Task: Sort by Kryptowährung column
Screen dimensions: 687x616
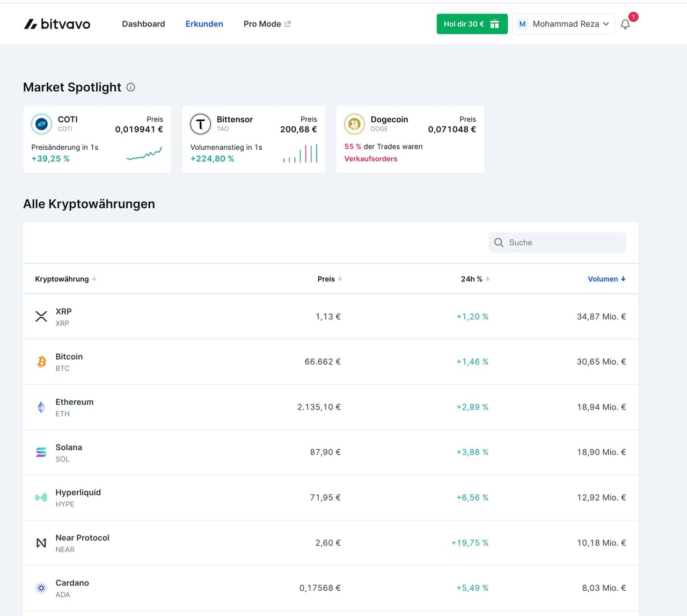Action: coord(65,279)
